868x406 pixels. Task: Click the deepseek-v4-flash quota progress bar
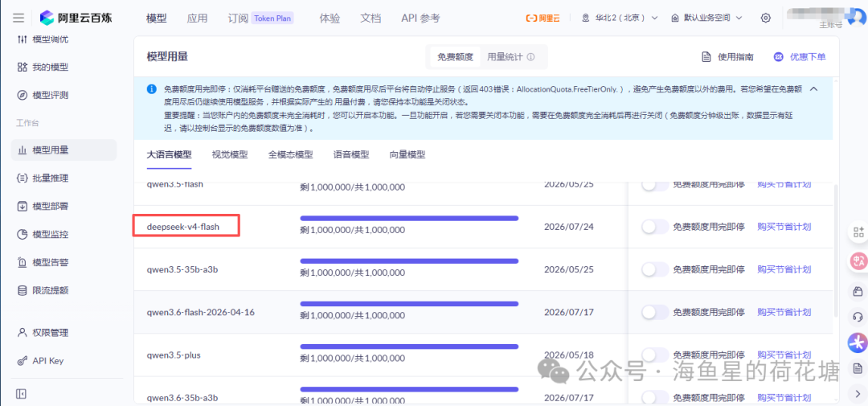[409, 218]
